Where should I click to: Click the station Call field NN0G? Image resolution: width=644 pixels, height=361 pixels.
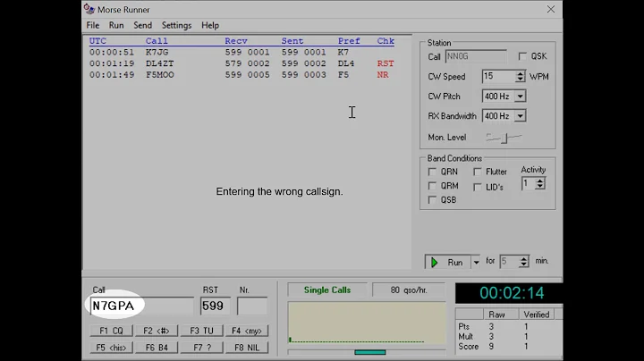(476, 56)
